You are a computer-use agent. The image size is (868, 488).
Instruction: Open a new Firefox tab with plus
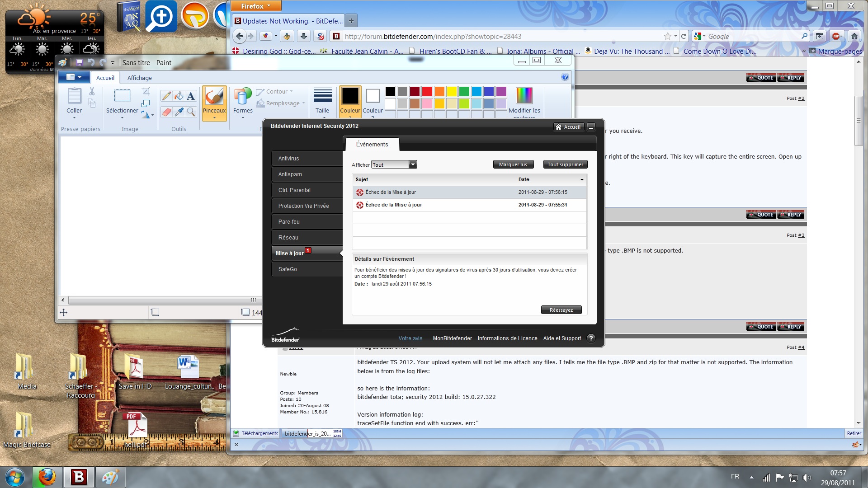[x=351, y=21]
